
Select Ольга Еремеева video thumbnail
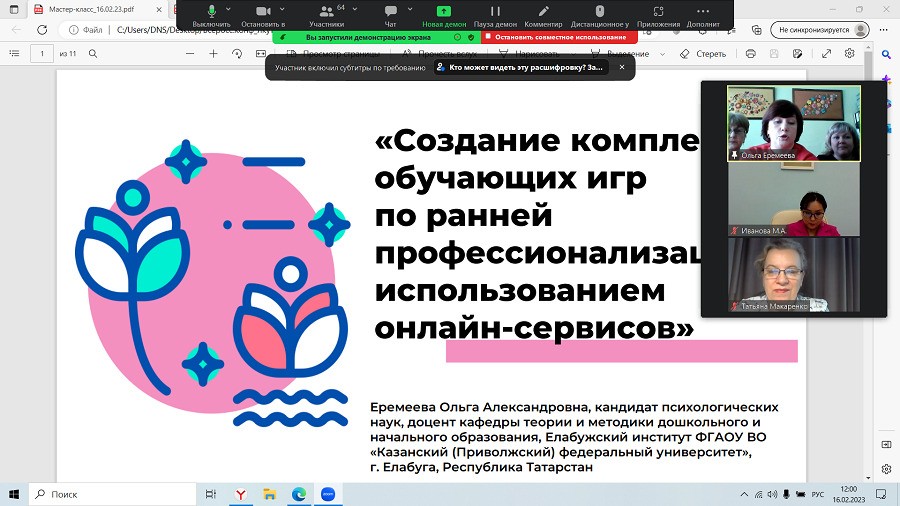(794, 123)
